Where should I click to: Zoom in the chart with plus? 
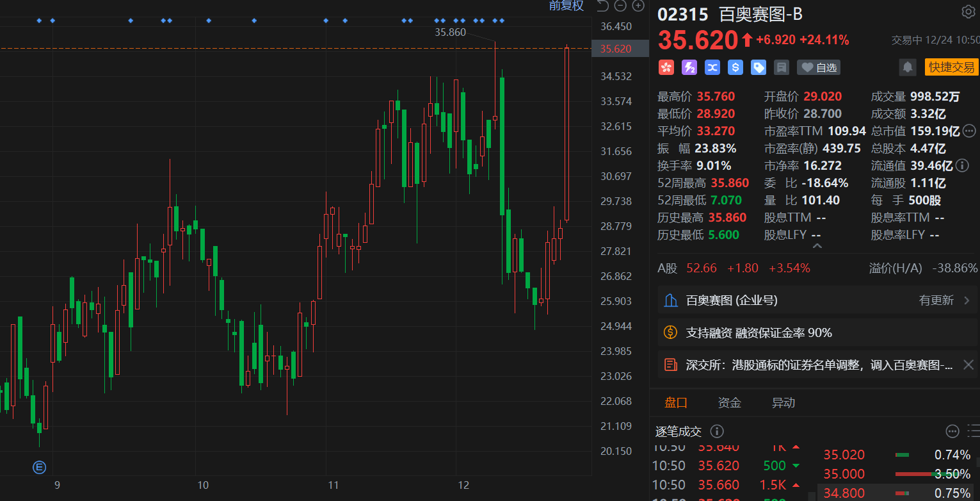click(x=638, y=6)
